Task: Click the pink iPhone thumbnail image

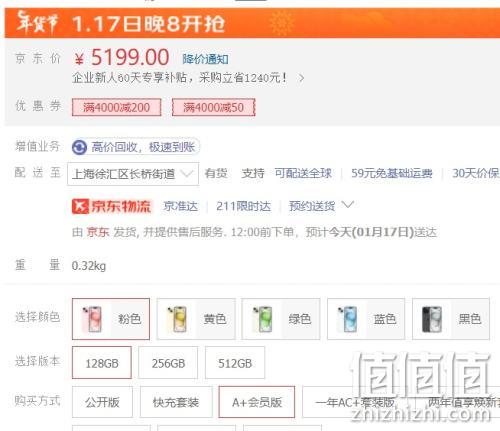Action: point(92,319)
